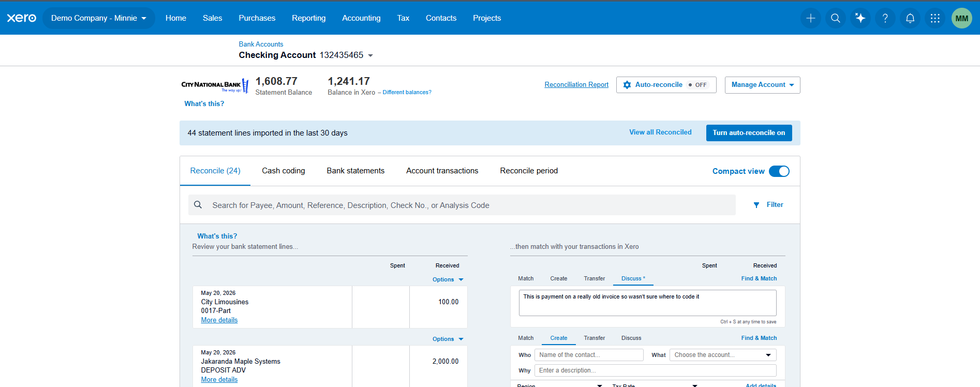Open the apps grid icon

pyautogui.click(x=934, y=18)
